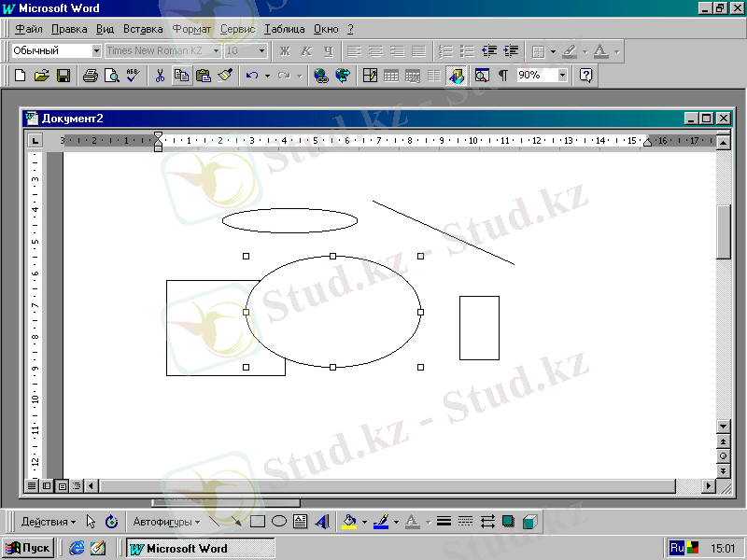The height and width of the screenshot is (560, 747).
Task: Open the 90% zoom dropdown
Action: click(563, 76)
